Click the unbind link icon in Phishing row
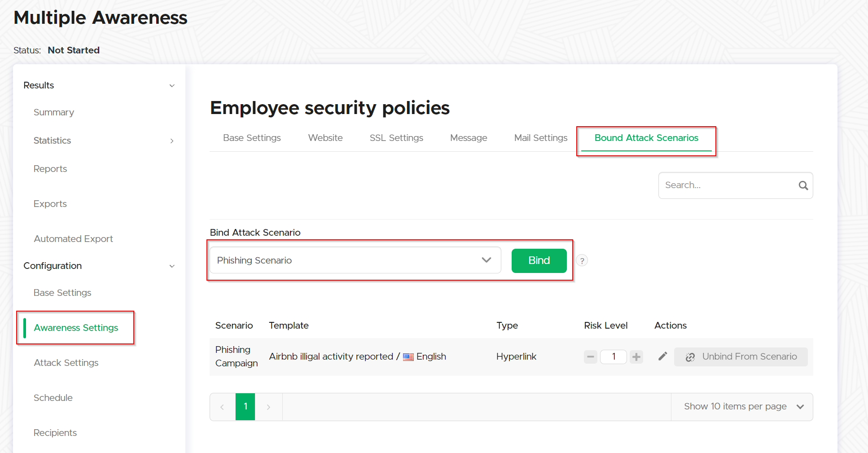This screenshot has width=868, height=453. (x=690, y=357)
